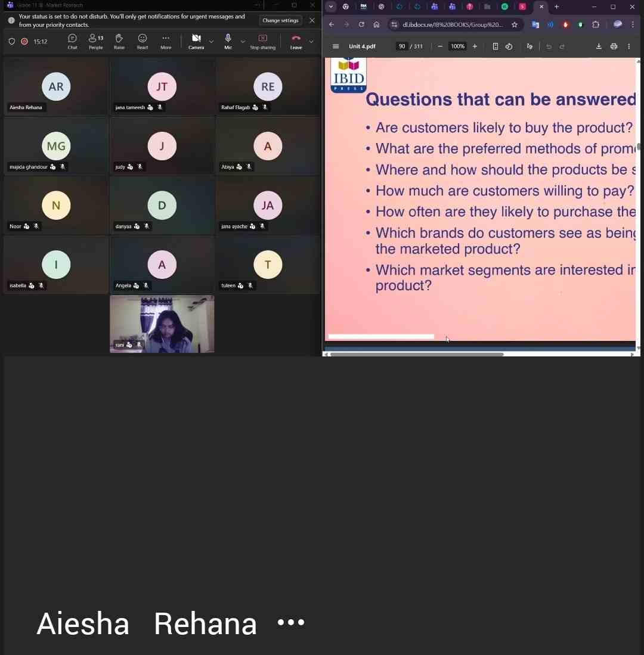Open the Leave options dropdown

(x=311, y=42)
